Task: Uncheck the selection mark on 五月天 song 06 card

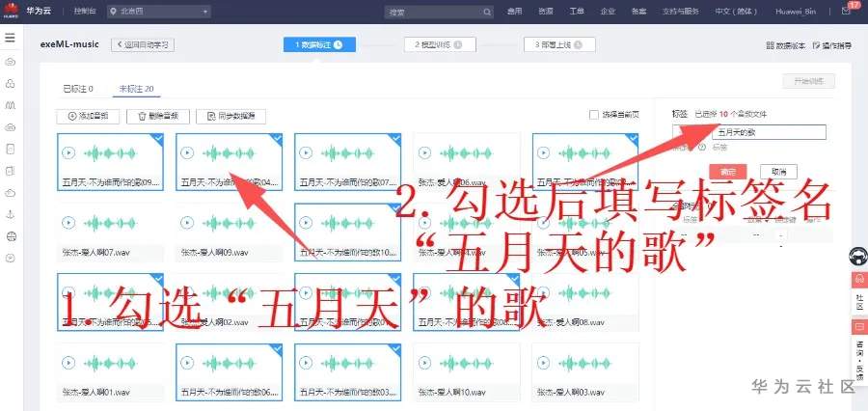Action: [277, 348]
